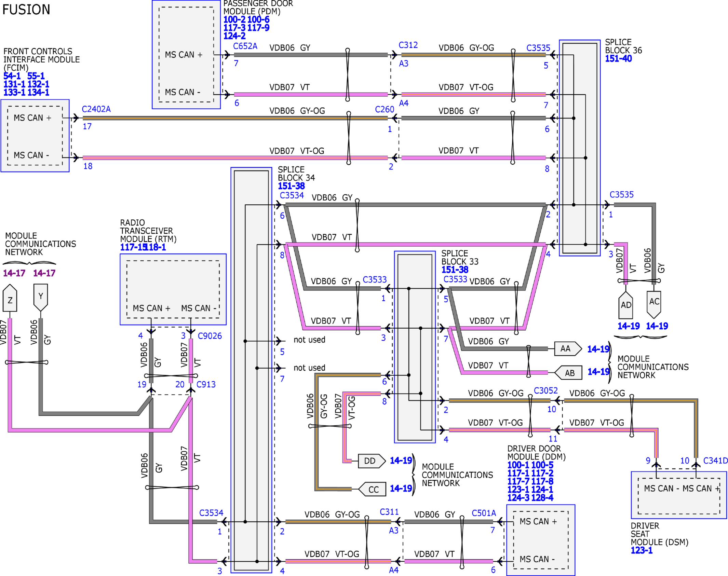Screen dimensions: 728x576
Task: Select the Splice Block 34 rectangle
Action: click(x=251, y=370)
